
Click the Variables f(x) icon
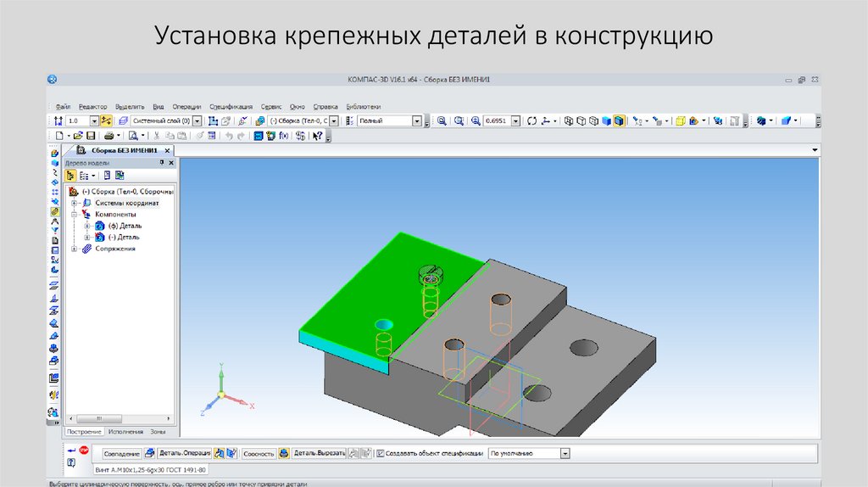[x=284, y=136]
